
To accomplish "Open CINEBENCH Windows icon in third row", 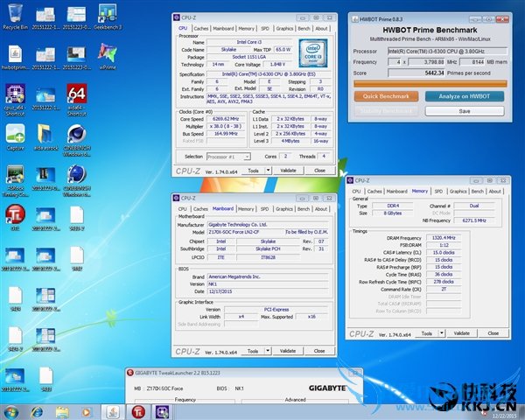I will [x=77, y=141].
